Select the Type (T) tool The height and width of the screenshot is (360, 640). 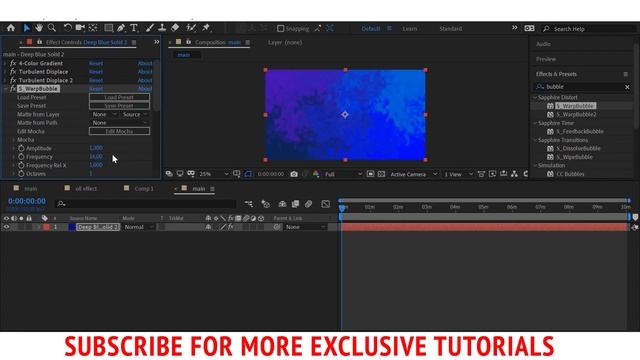tap(134, 28)
